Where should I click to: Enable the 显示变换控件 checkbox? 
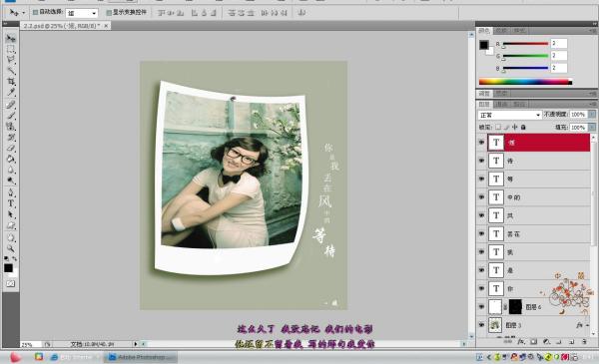point(109,13)
